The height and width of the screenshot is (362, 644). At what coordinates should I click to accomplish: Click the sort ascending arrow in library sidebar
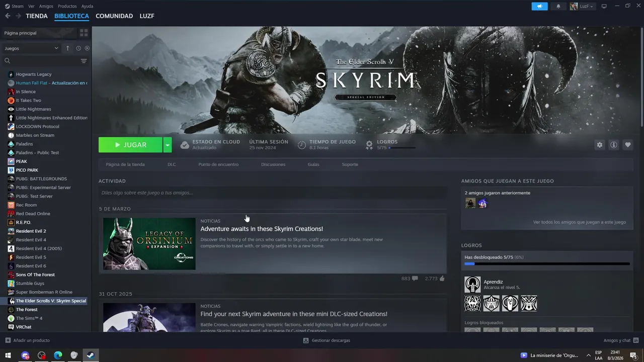tap(68, 48)
